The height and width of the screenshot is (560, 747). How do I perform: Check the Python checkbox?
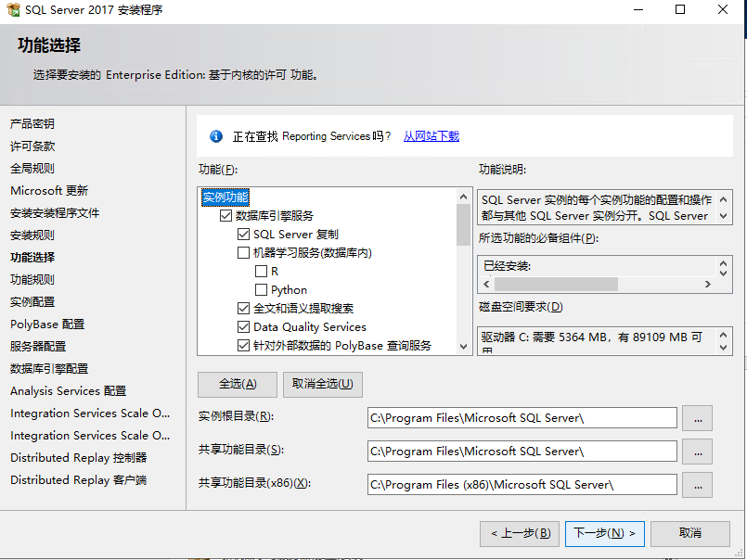262,289
